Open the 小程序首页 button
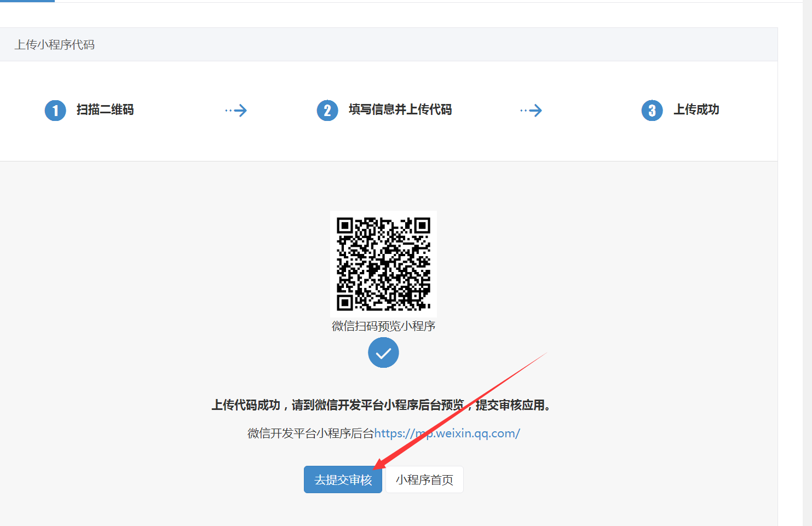Viewport: 812px width, 526px height. click(424, 479)
